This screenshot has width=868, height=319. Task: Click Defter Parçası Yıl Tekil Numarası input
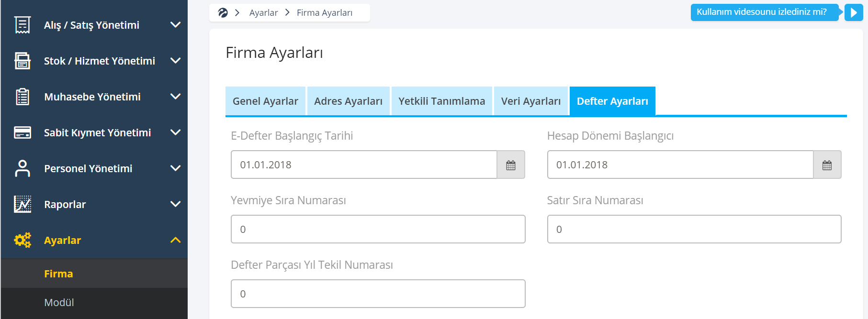point(378,294)
